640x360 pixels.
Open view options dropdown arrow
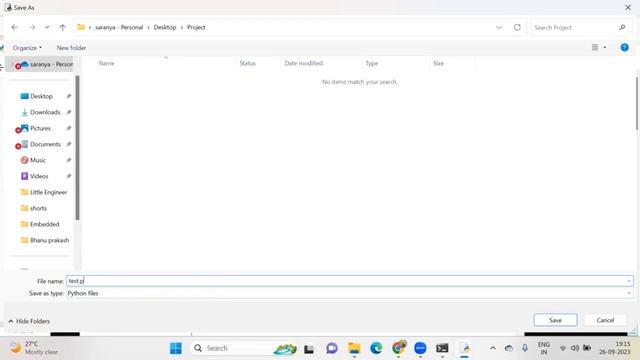tap(605, 47)
